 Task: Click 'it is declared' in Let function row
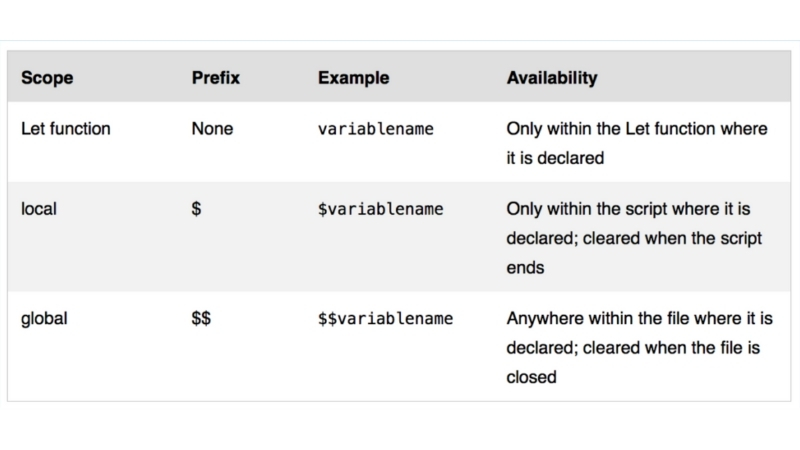tap(555, 158)
